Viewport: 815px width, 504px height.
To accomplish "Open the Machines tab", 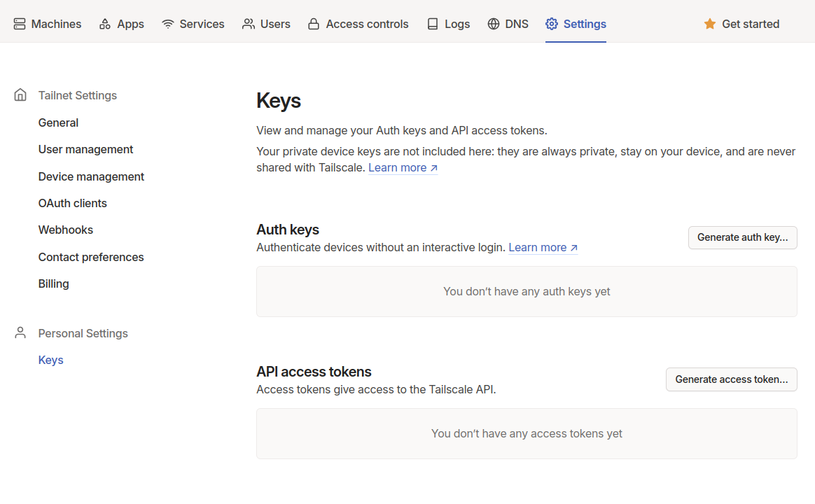I will 48,24.
